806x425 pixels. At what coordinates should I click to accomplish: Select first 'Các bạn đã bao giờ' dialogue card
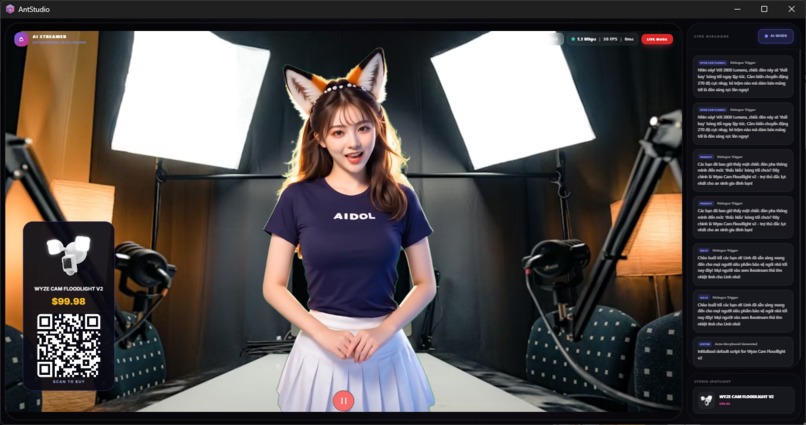[743, 171]
